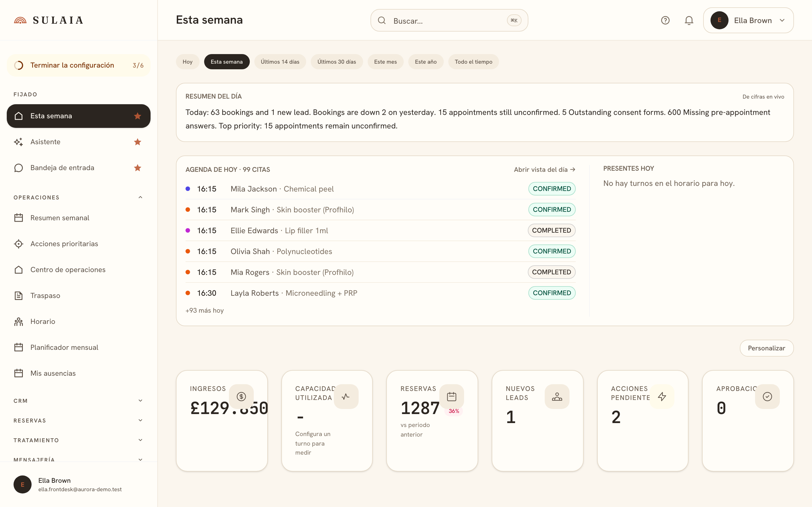Viewport: 812px width, 507px height.
Task: Focus the Buscar search field
Action: coord(449,21)
